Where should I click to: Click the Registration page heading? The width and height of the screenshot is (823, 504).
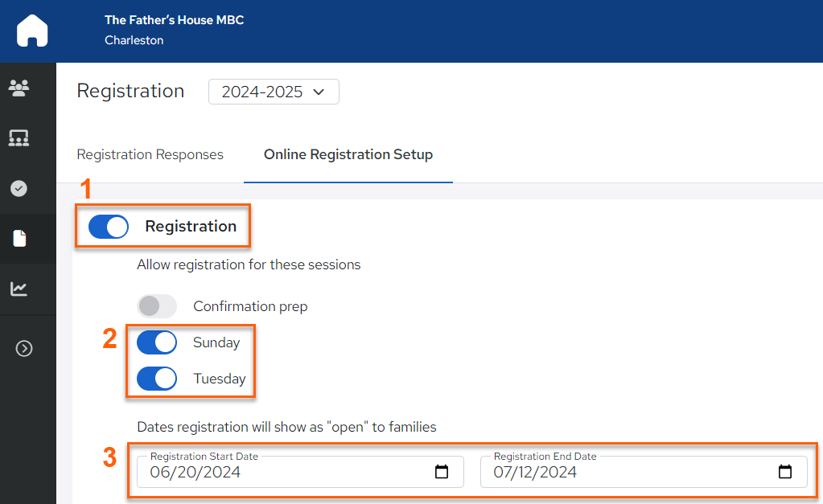click(130, 91)
